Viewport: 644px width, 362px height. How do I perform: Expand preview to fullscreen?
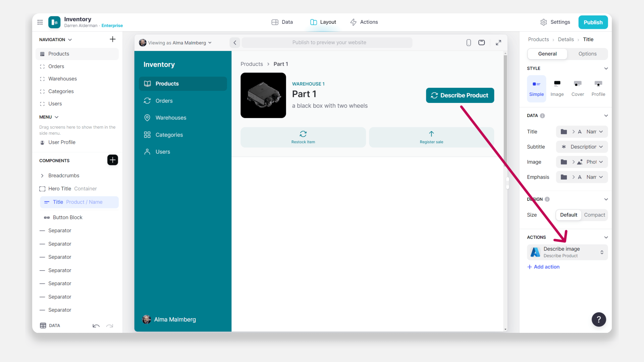(x=498, y=43)
